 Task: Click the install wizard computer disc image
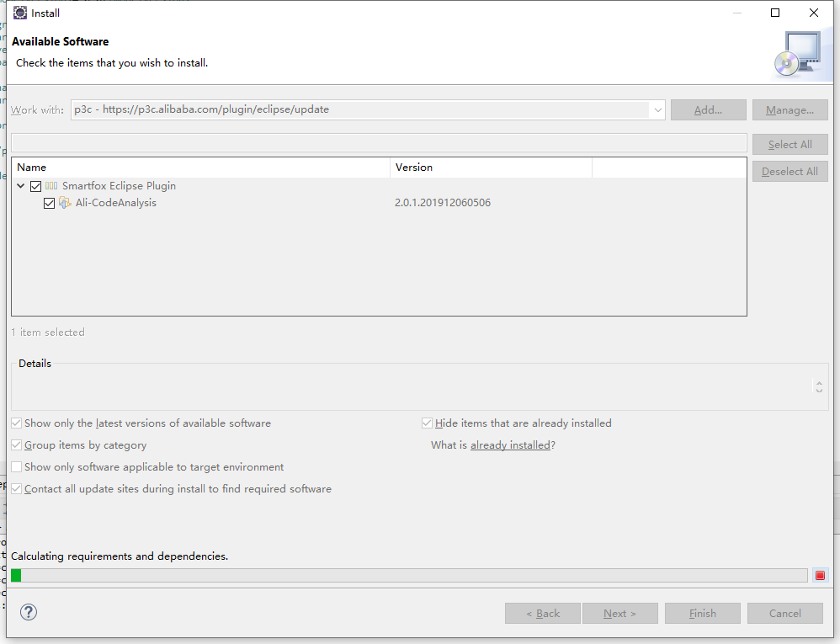coord(800,55)
